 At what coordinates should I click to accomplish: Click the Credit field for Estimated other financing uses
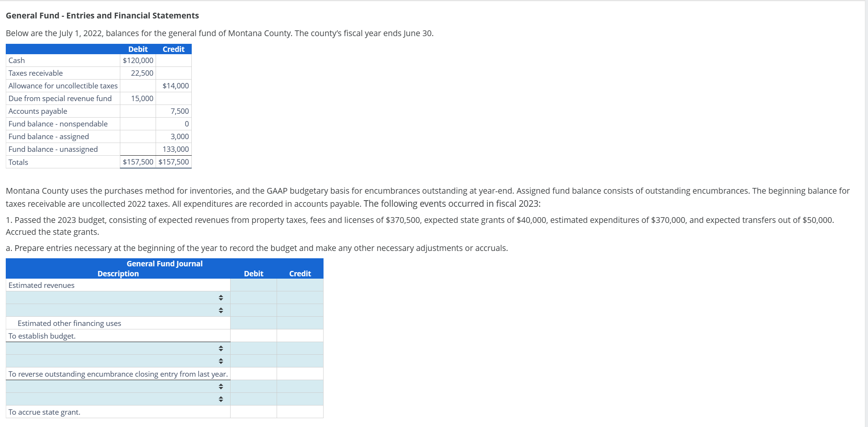coord(300,323)
